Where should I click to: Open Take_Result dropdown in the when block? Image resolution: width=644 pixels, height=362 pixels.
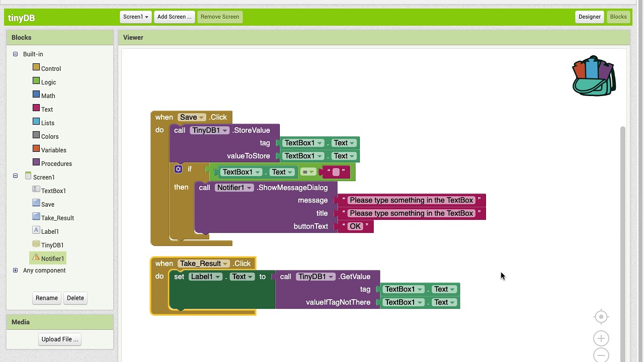[x=204, y=263]
